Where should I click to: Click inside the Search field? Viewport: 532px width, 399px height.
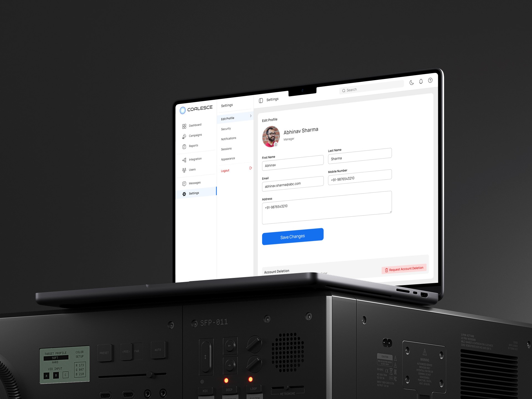point(366,89)
